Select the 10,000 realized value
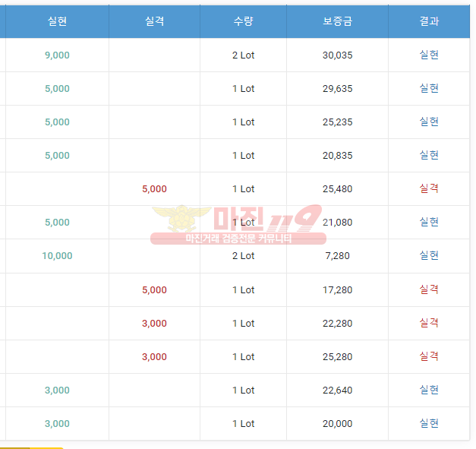This screenshot has width=476, height=449. click(x=57, y=256)
